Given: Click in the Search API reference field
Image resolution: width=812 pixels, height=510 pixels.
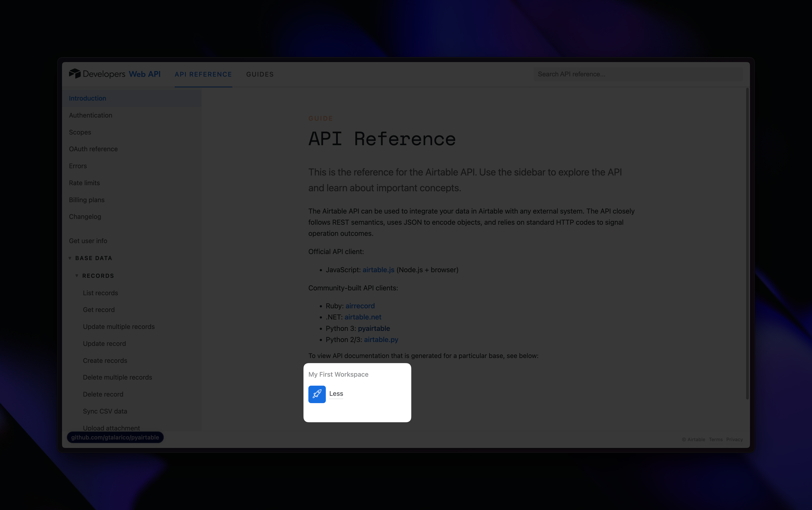Looking at the screenshot, I should 637,74.
